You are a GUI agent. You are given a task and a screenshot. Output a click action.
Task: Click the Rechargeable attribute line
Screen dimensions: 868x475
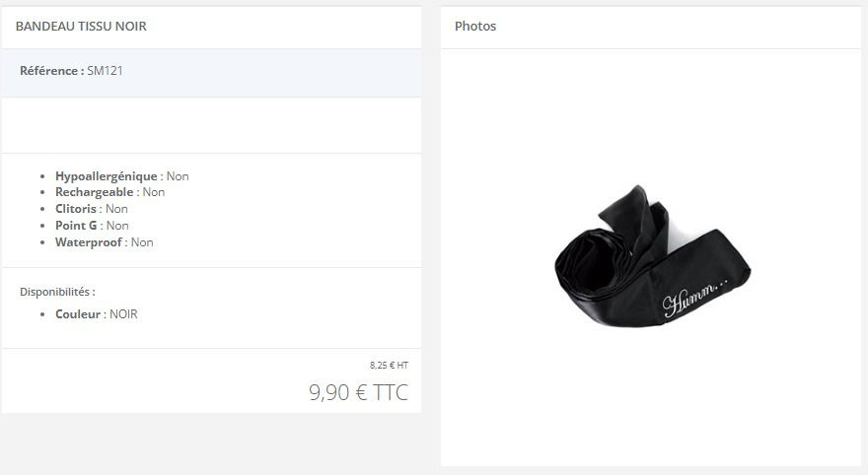tap(109, 192)
